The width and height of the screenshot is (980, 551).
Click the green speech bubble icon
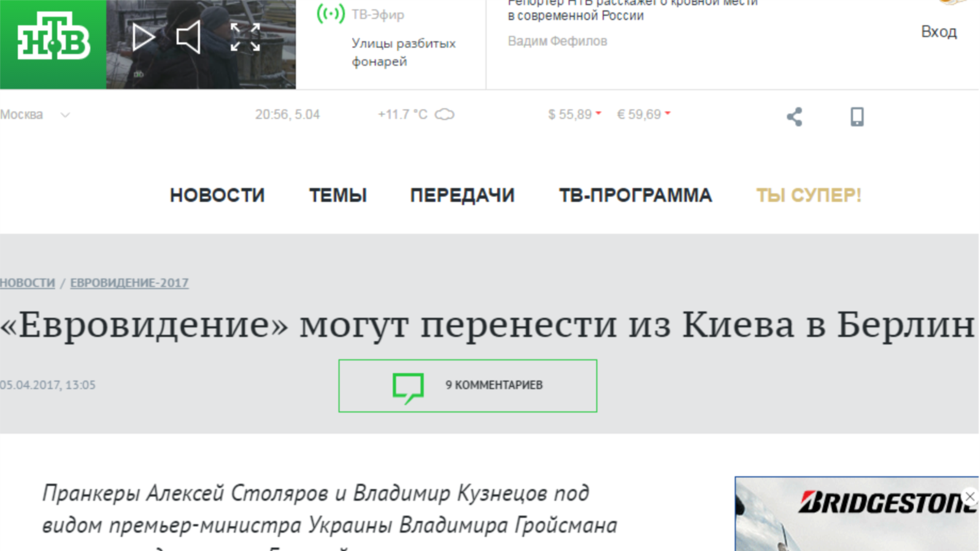pyautogui.click(x=408, y=388)
